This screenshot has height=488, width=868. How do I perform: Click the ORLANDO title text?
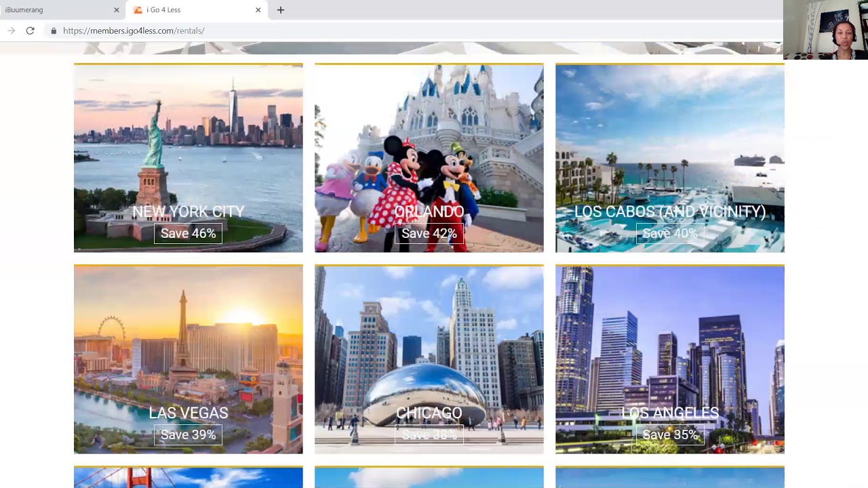tap(429, 211)
